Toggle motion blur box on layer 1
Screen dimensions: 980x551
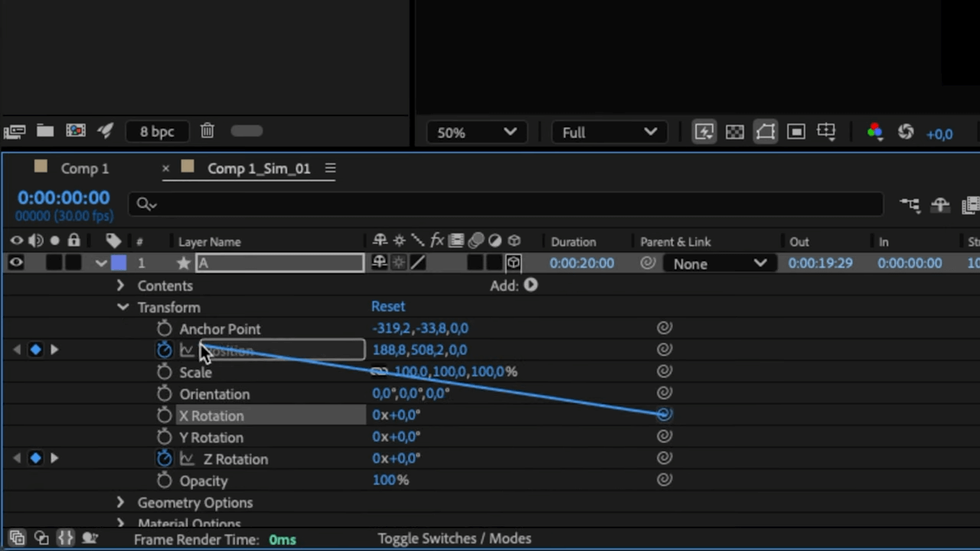475,263
